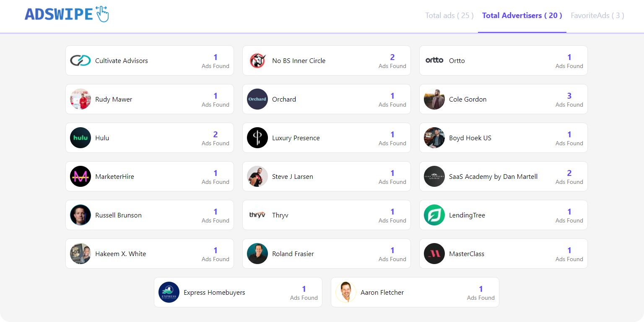Viewport: 644px width, 322px height.
Task: Click Boyd Hoek US's Ads Found count
Action: click(569, 139)
